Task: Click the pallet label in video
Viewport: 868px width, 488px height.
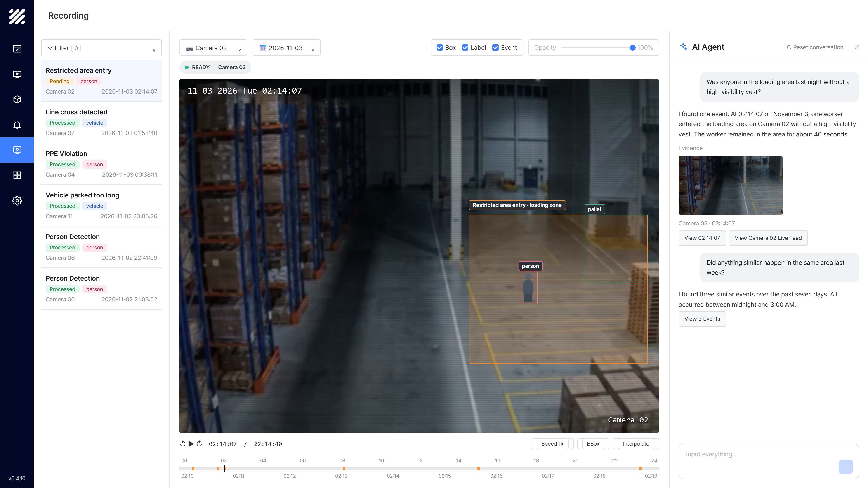Action: [595, 209]
